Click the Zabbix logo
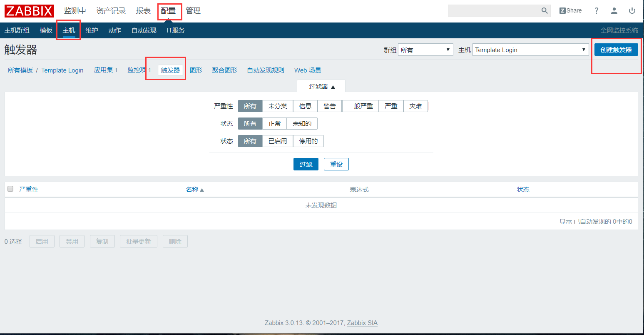Image resolution: width=644 pixels, height=335 pixels. coord(29,11)
